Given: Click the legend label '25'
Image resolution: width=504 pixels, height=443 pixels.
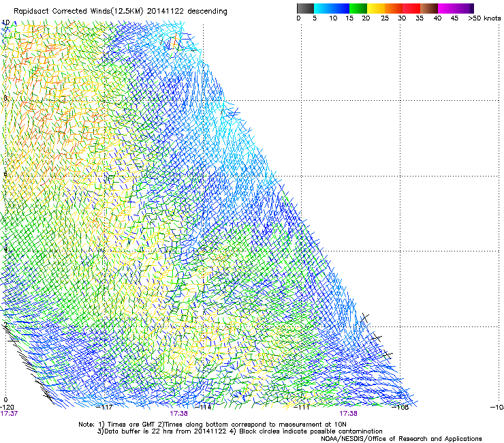Looking at the screenshot, I should [385, 18].
